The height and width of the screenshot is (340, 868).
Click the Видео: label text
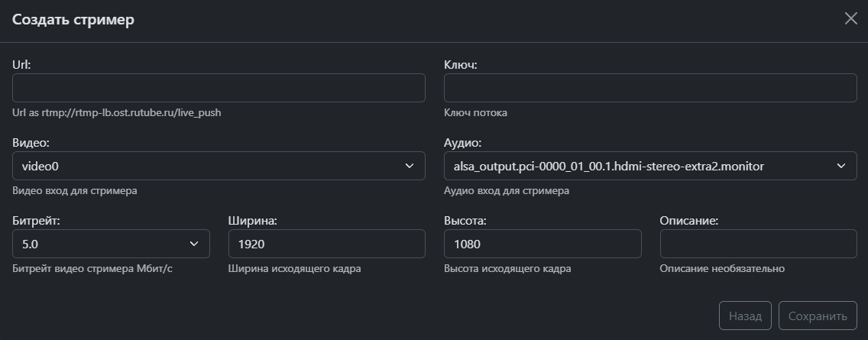click(x=31, y=143)
